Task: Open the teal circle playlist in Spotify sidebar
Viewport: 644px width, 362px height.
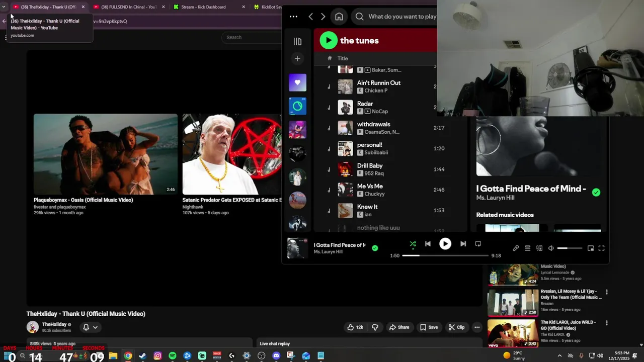Action: (297, 106)
